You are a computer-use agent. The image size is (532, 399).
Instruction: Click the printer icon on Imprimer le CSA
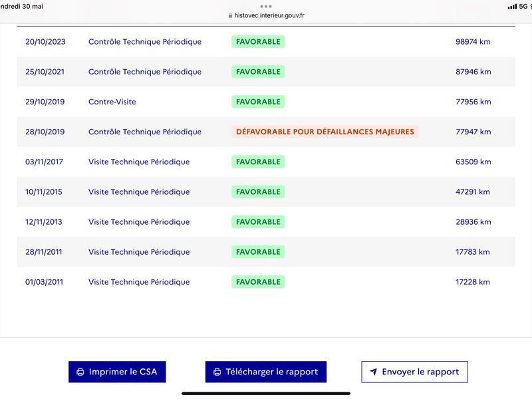(80, 372)
